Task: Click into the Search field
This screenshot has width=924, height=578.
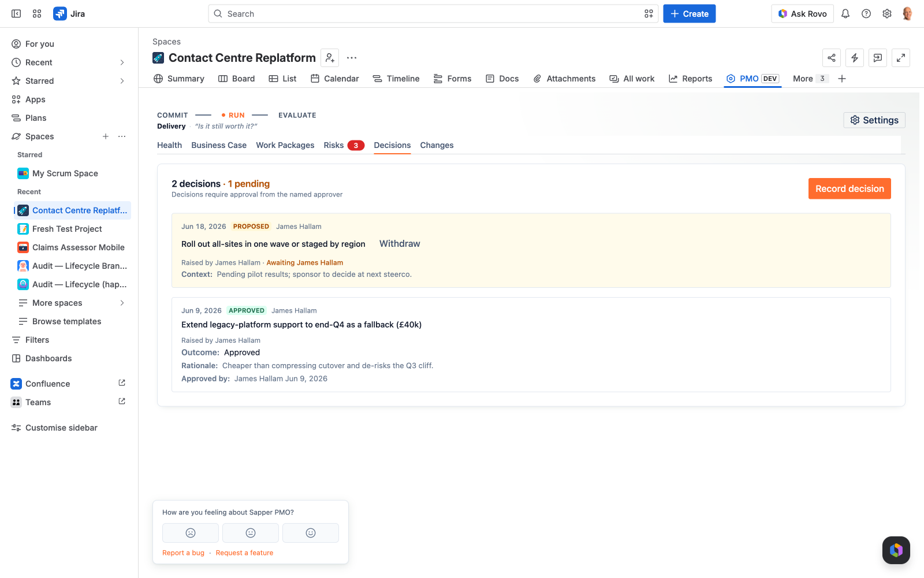Action: point(433,14)
